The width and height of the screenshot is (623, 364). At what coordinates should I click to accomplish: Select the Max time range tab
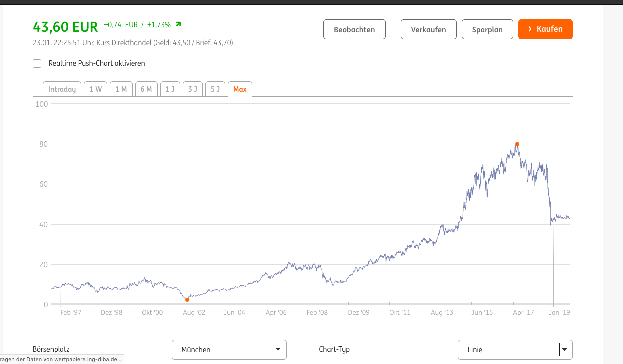pyautogui.click(x=240, y=89)
